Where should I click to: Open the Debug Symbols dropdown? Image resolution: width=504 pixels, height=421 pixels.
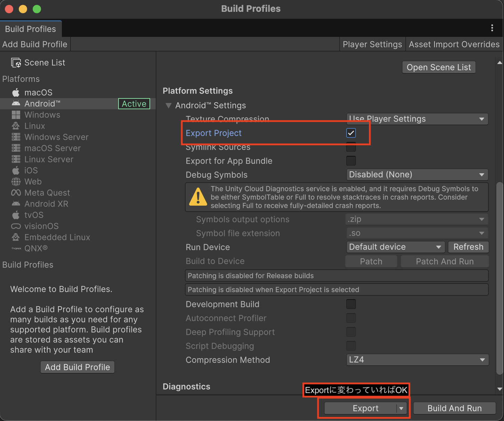click(x=417, y=175)
